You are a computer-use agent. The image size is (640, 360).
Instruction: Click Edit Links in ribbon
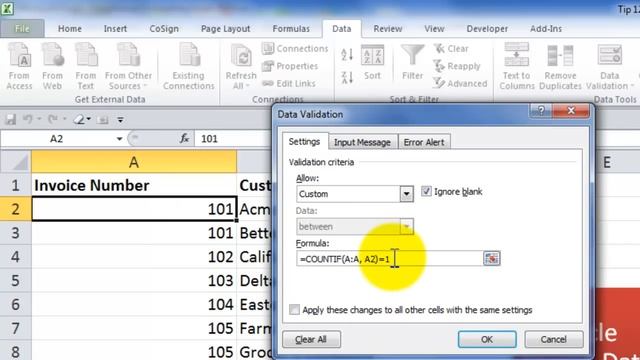coord(289,84)
